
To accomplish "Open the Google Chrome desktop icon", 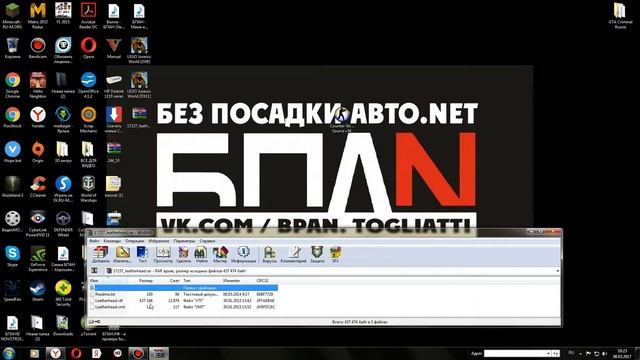I will pos(12,85).
